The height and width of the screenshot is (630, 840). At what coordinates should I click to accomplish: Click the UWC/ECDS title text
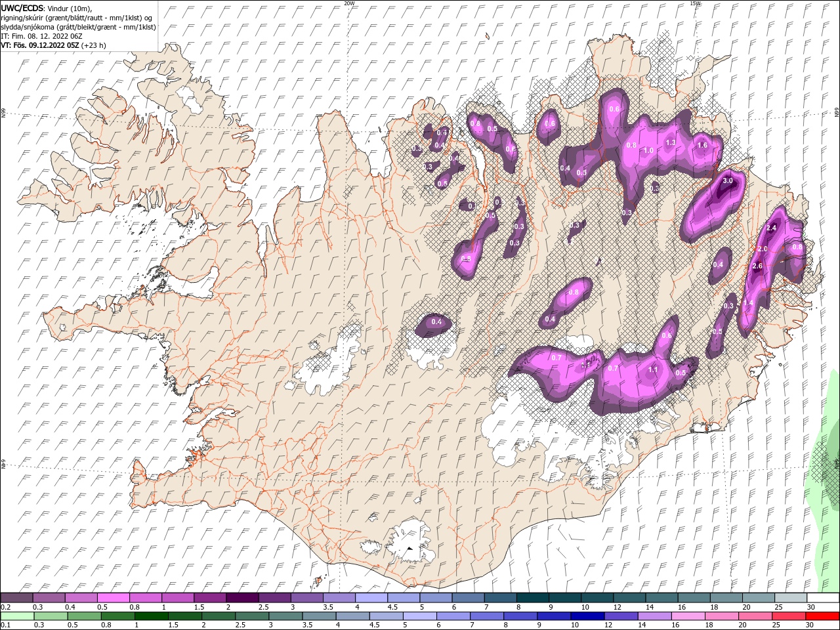22,8
